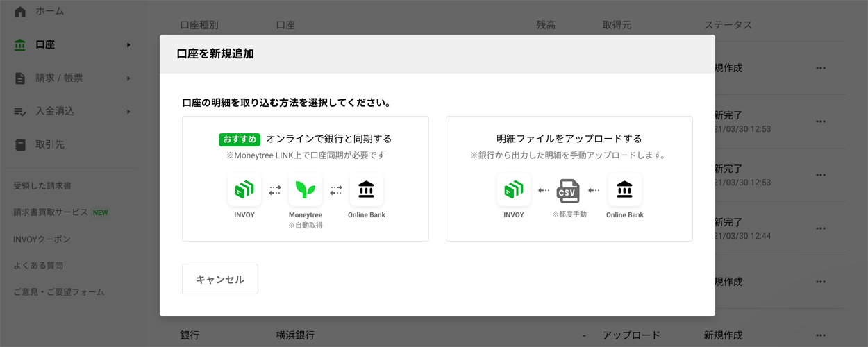The width and height of the screenshot is (868, 347).
Task: Click the Moneytree leaf icon
Action: 306,189
